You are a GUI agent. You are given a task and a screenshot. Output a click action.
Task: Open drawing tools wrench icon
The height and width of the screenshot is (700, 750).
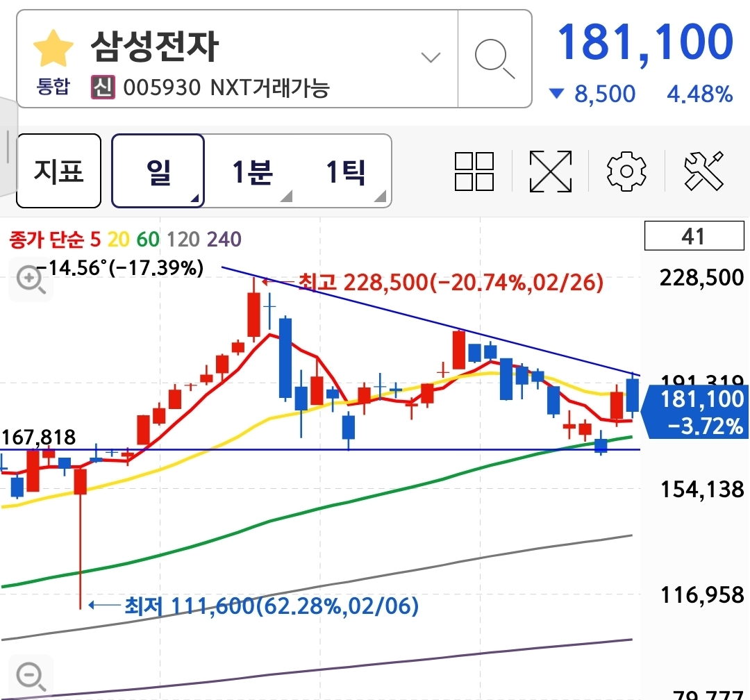tap(703, 171)
